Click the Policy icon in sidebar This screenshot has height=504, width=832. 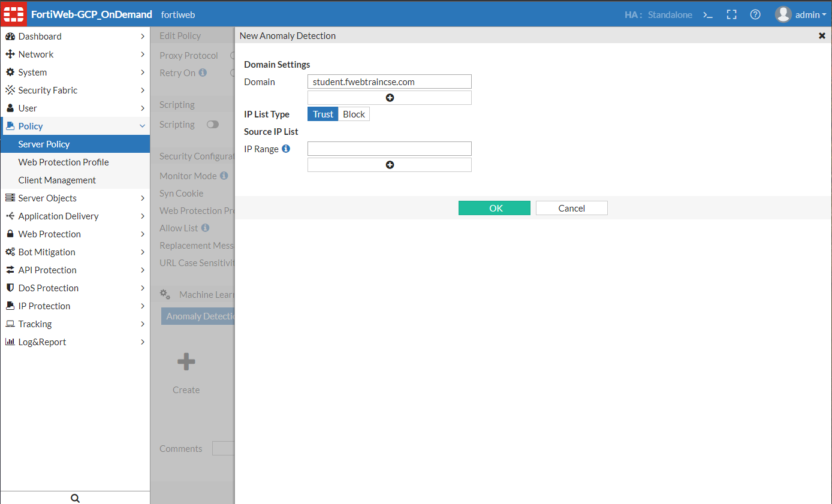tap(10, 126)
